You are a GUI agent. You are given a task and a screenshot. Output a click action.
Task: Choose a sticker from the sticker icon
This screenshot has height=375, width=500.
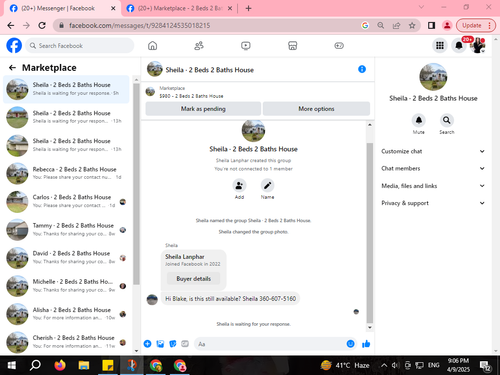point(173,344)
